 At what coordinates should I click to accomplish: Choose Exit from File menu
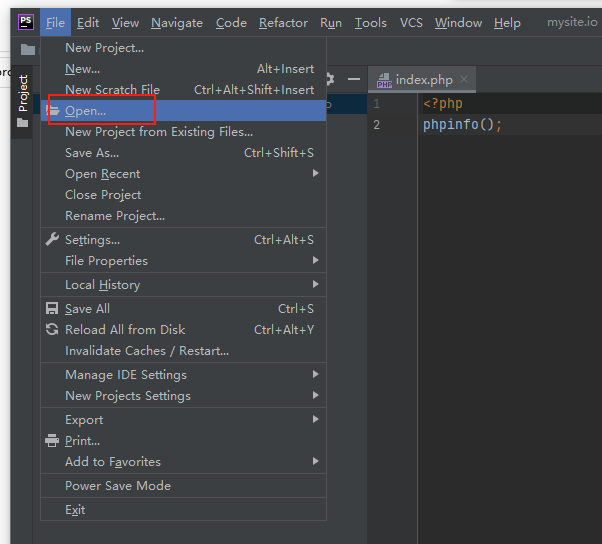[184, 509]
